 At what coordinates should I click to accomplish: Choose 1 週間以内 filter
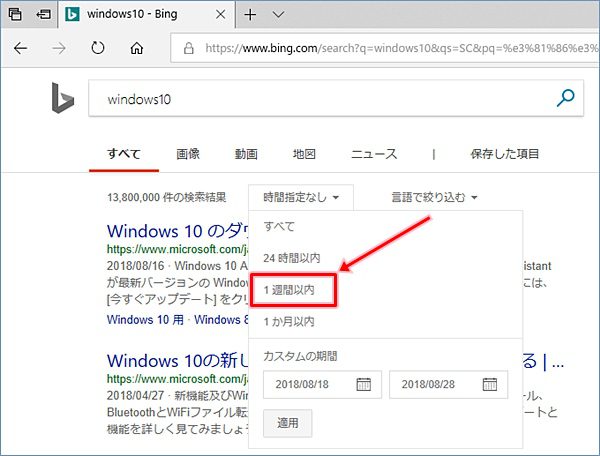point(289,290)
